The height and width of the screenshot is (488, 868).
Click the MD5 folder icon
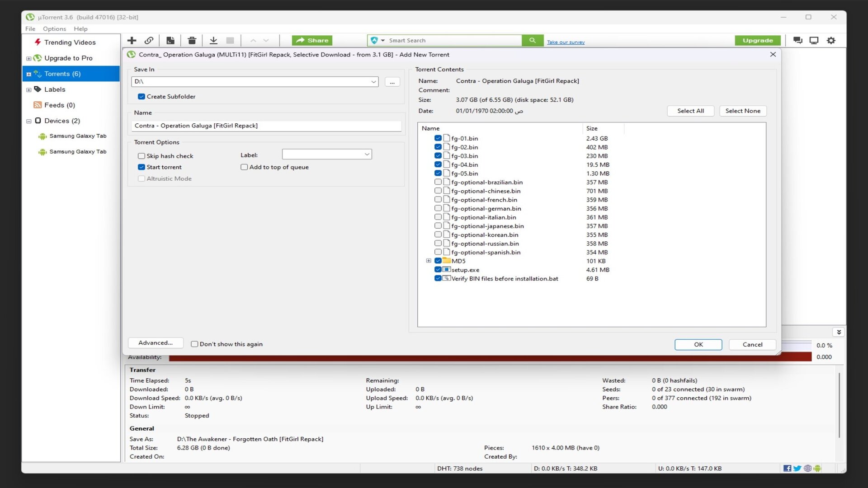(x=447, y=261)
